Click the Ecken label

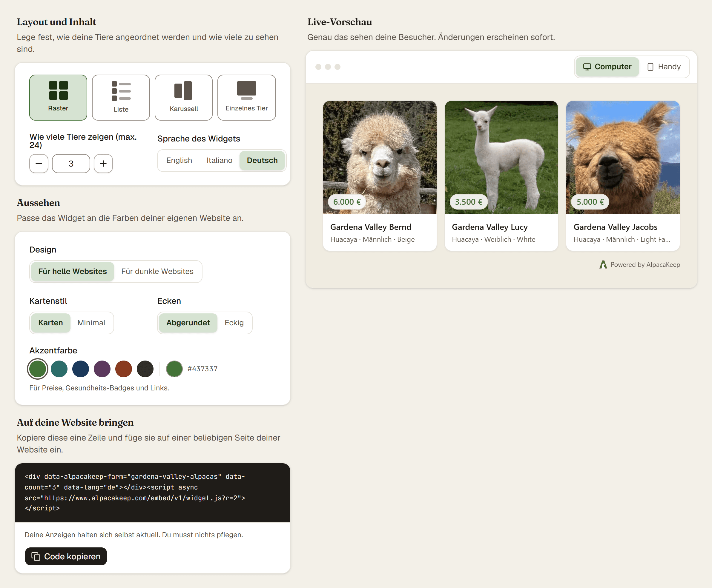(169, 301)
